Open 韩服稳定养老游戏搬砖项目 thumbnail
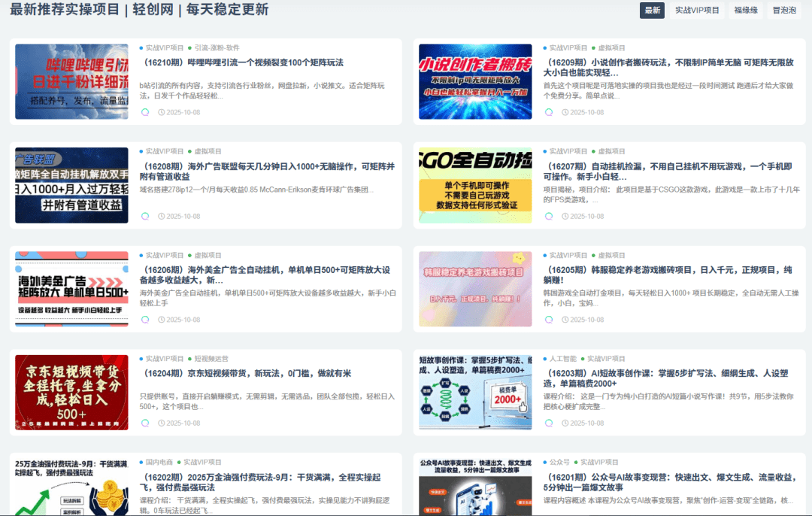This screenshot has width=812, height=516. click(x=475, y=289)
